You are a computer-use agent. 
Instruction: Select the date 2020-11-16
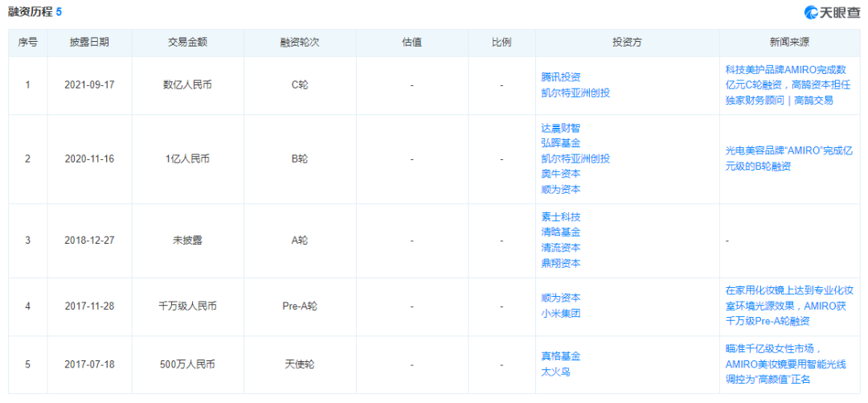pos(90,159)
